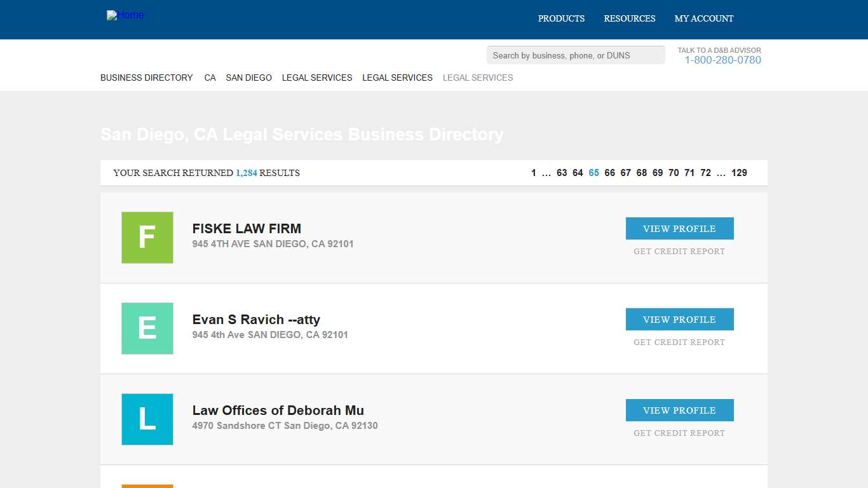Select the CA breadcrumb link
The height and width of the screenshot is (488, 868).
pos(210,78)
